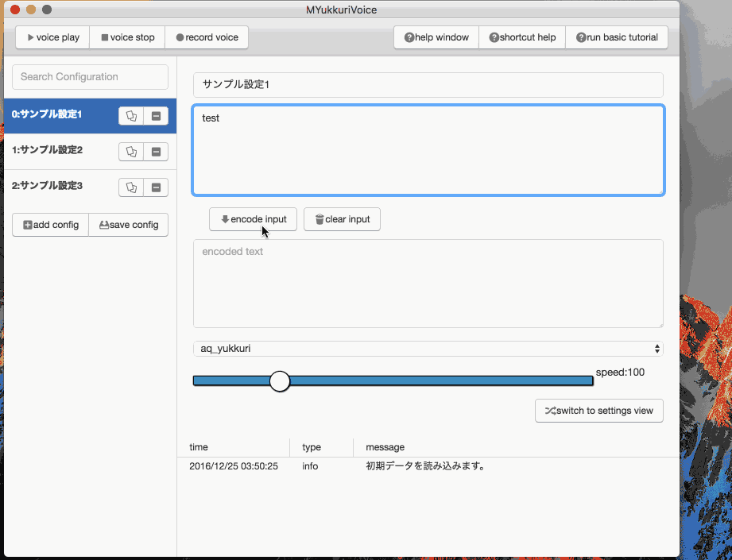This screenshot has height=560, width=732.
Task: Click the speed slider handle
Action: pos(280,381)
